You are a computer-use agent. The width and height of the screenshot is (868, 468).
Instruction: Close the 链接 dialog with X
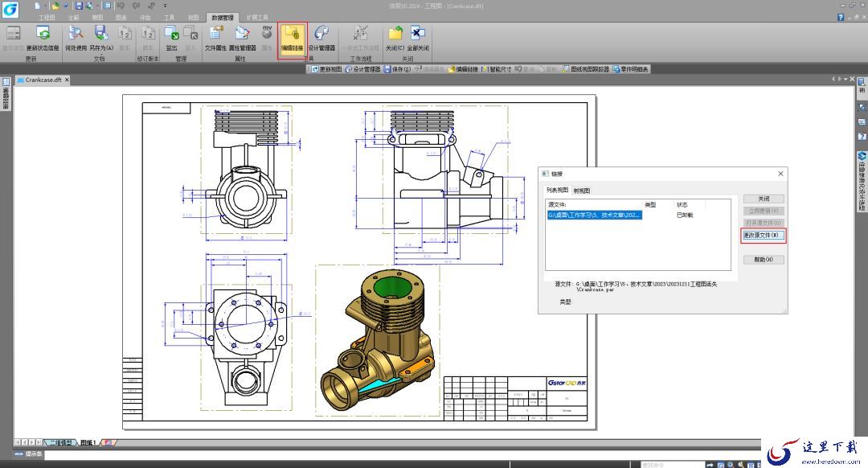pos(780,174)
